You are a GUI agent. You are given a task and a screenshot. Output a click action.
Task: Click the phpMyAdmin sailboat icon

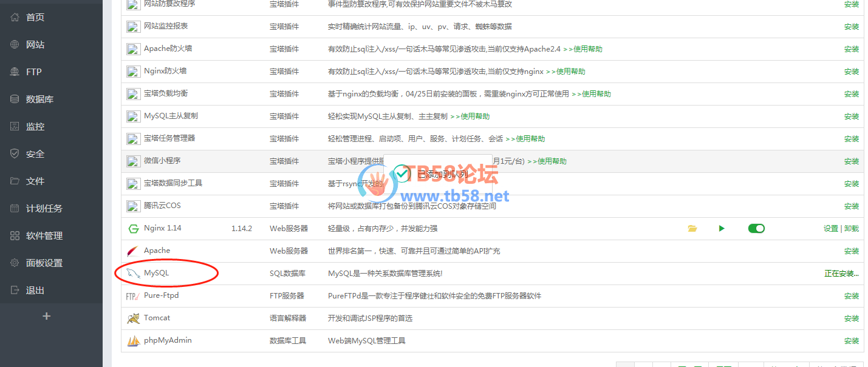click(x=133, y=341)
